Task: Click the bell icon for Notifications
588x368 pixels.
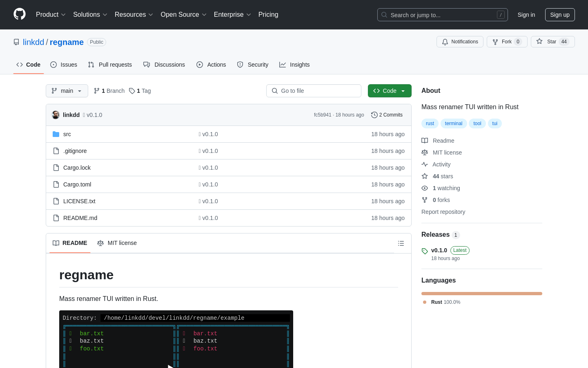Action: coord(445,42)
